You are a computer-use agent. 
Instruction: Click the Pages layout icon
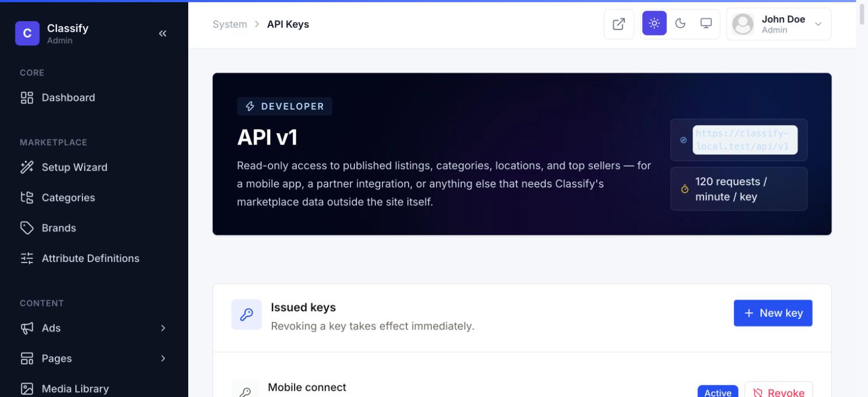pos(27,359)
